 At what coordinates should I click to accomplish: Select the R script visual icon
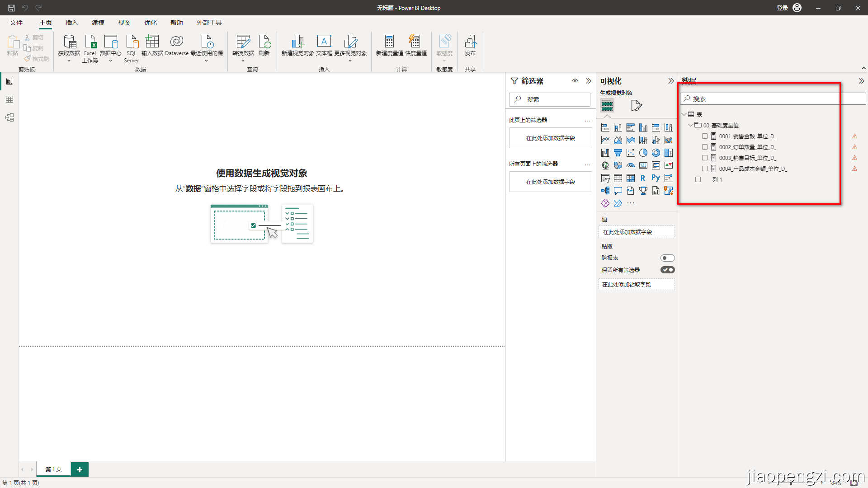coord(643,178)
